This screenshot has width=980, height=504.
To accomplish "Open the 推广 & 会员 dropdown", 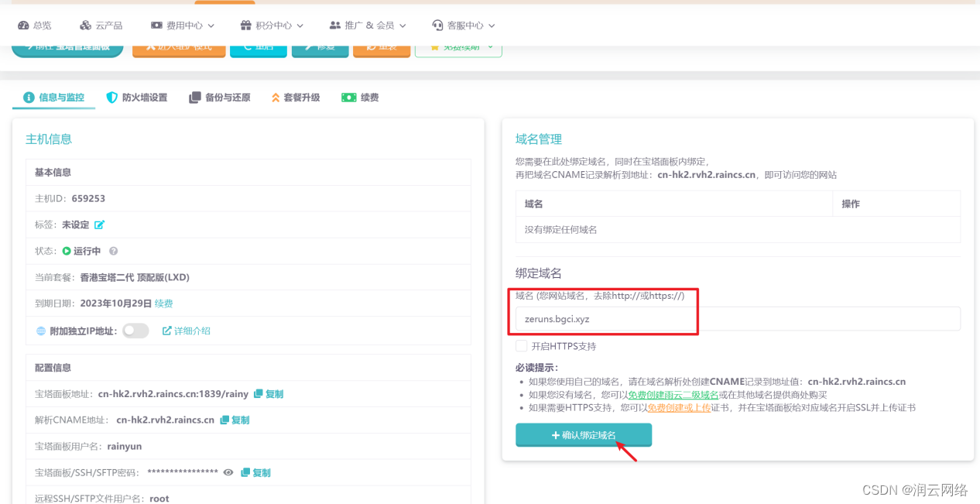I will (368, 26).
